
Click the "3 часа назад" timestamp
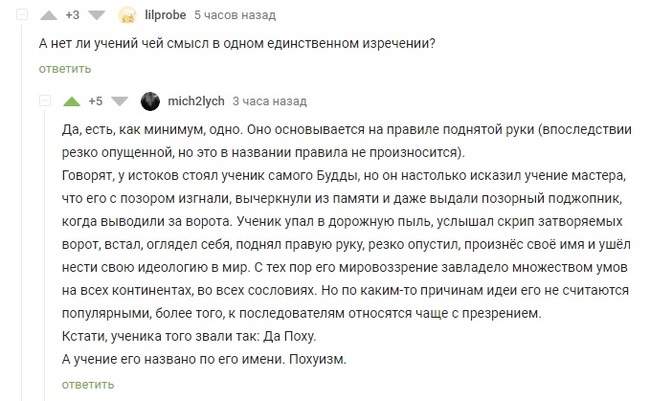[x=269, y=101]
